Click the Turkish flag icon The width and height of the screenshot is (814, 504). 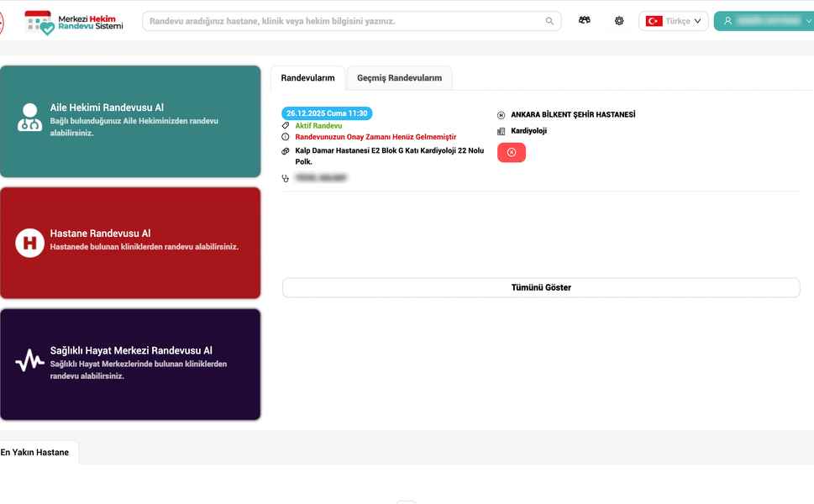click(654, 21)
